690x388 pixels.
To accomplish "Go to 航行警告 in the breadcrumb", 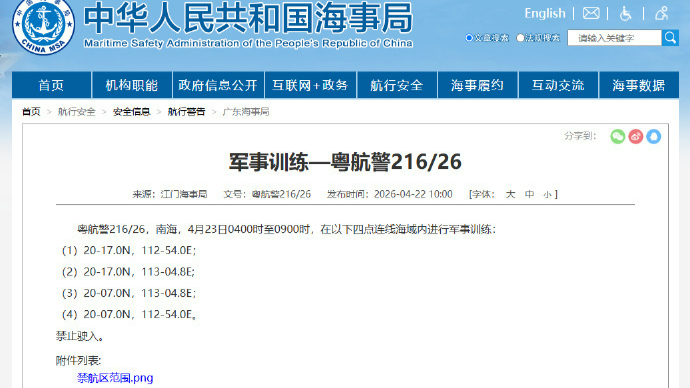I will coord(186,112).
